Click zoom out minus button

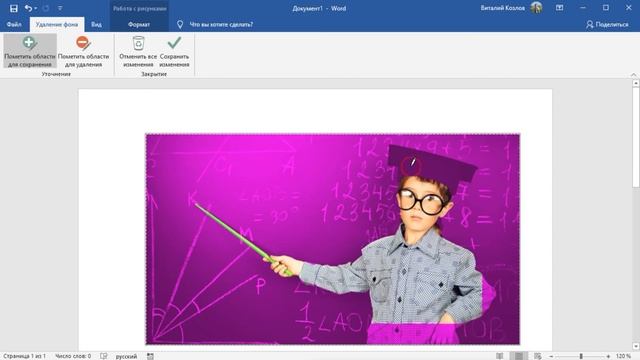(551, 356)
